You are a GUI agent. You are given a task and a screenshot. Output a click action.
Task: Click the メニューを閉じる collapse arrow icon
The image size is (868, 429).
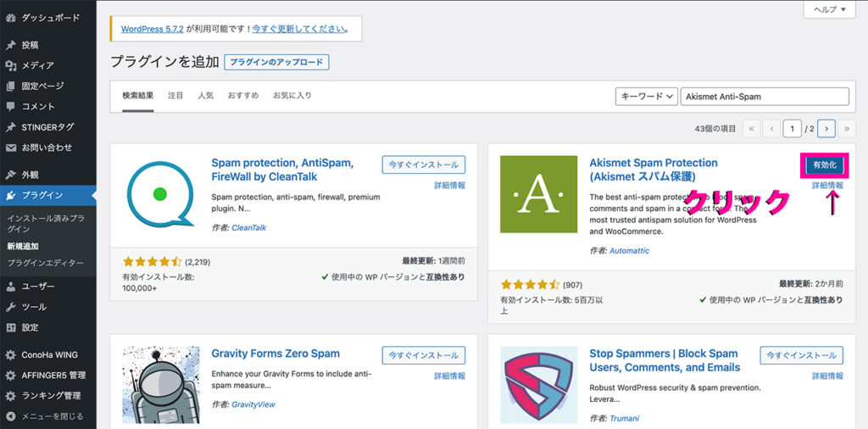pyautogui.click(x=10, y=416)
